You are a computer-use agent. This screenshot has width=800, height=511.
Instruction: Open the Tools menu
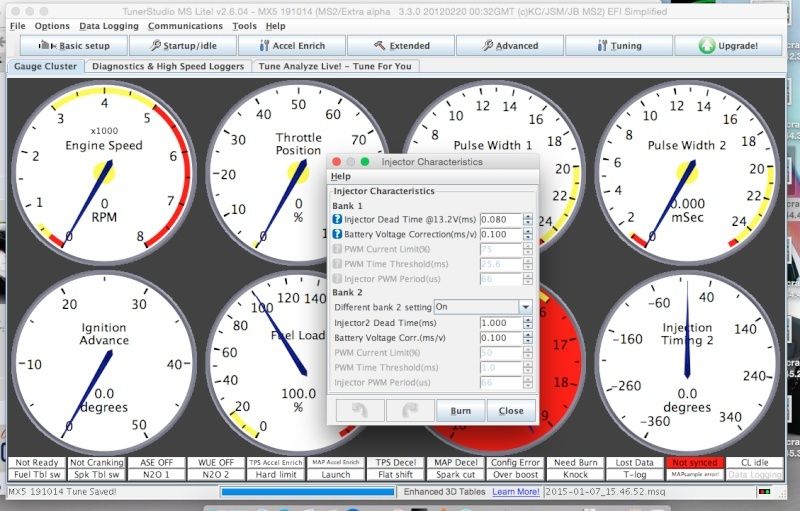244,26
